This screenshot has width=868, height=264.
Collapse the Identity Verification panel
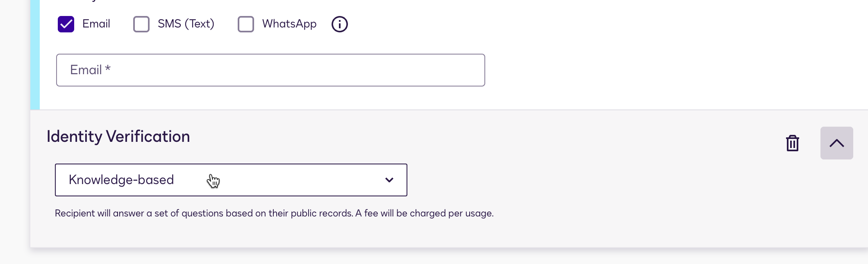836,143
